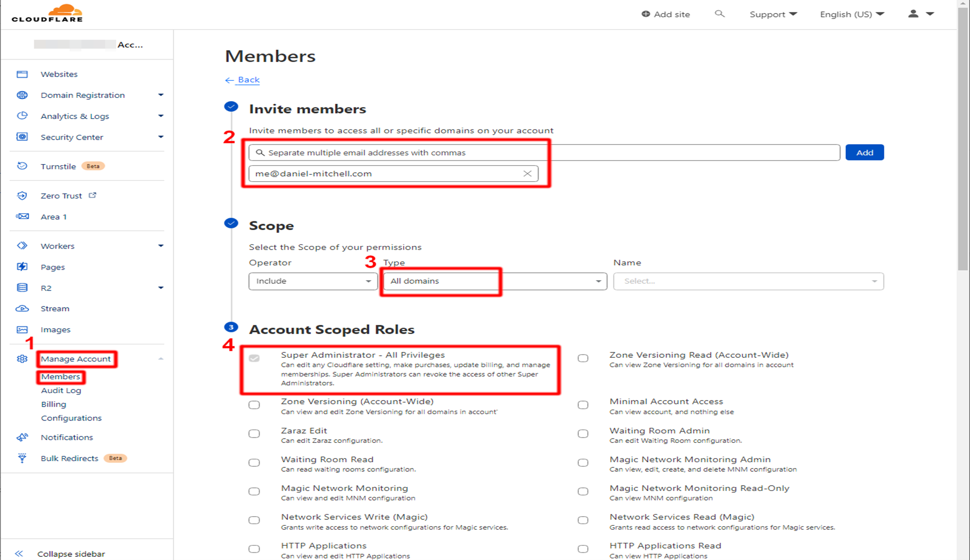This screenshot has height=560, width=970.
Task: Tick the Waiting Room Read checkbox
Action: 254,463
